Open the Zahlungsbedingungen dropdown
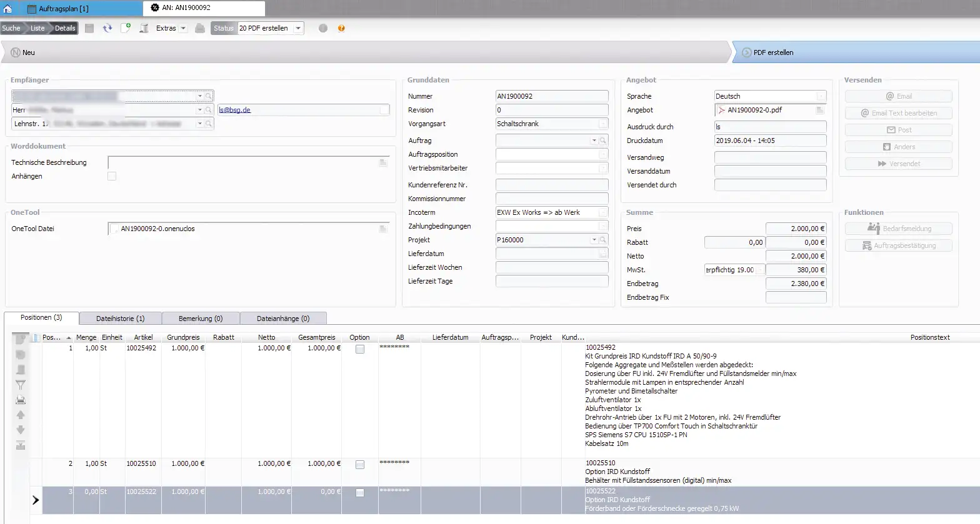The width and height of the screenshot is (980, 524). coord(602,226)
